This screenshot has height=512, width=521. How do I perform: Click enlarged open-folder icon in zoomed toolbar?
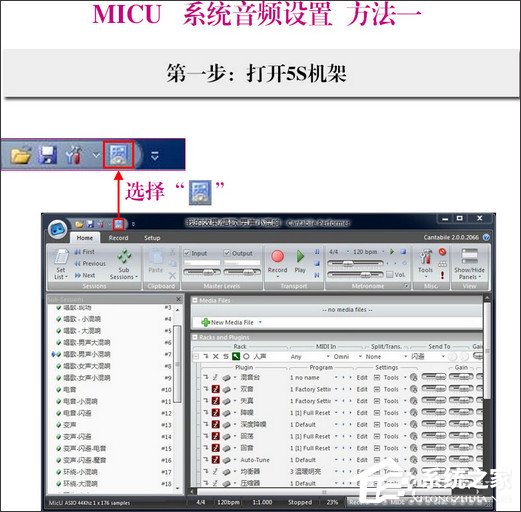coord(21,155)
